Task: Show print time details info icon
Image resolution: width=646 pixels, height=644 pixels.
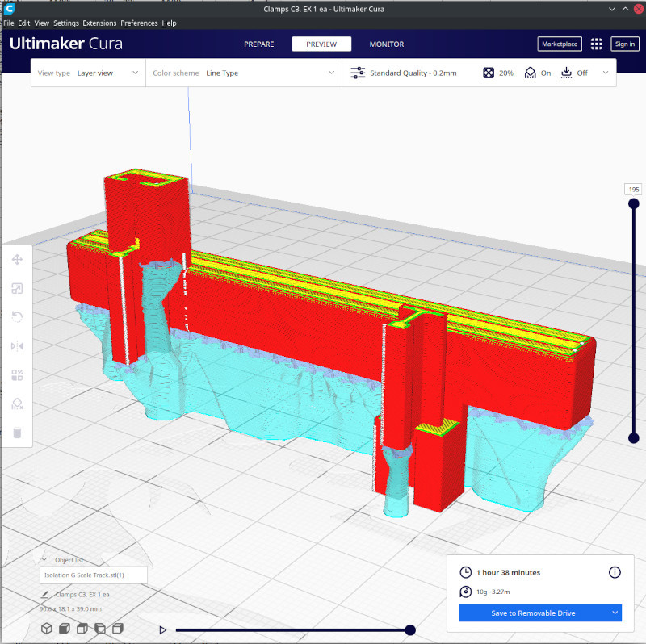Action: 615,572
